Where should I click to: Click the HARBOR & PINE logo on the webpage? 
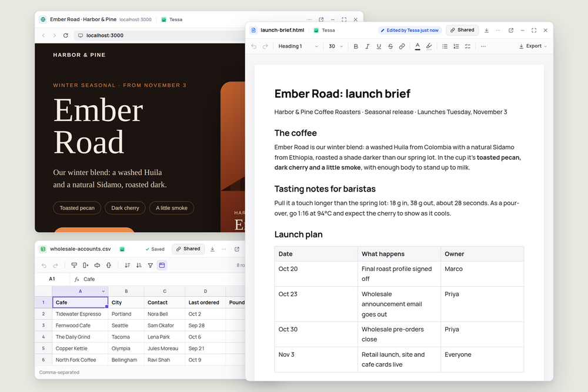point(79,55)
